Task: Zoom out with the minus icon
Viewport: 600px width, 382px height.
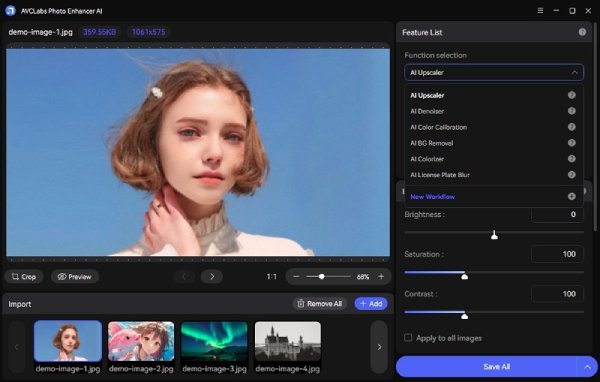Action: coord(296,276)
